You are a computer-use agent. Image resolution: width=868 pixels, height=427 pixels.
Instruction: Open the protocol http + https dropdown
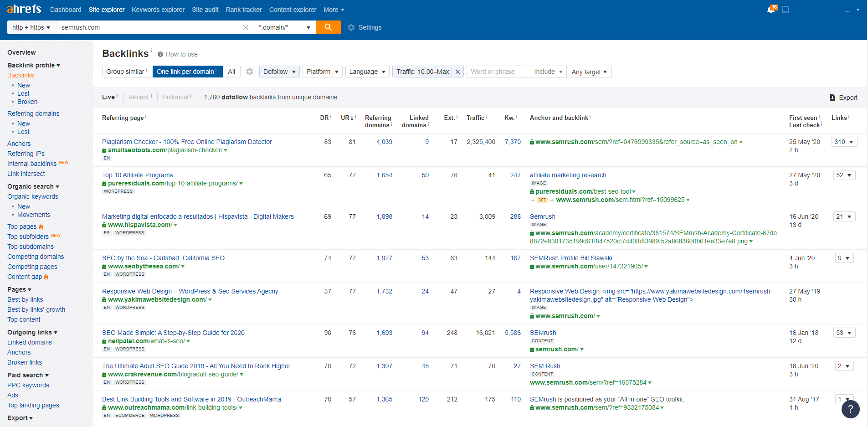[31, 27]
